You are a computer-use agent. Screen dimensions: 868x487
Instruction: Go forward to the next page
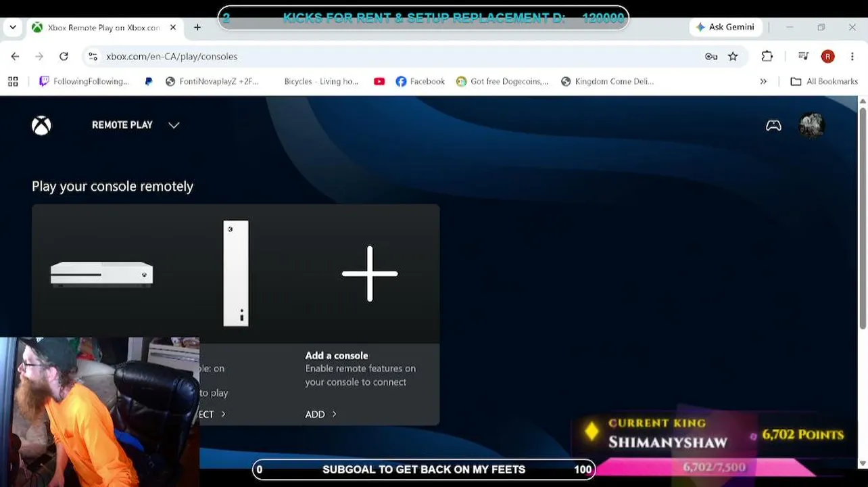point(39,57)
